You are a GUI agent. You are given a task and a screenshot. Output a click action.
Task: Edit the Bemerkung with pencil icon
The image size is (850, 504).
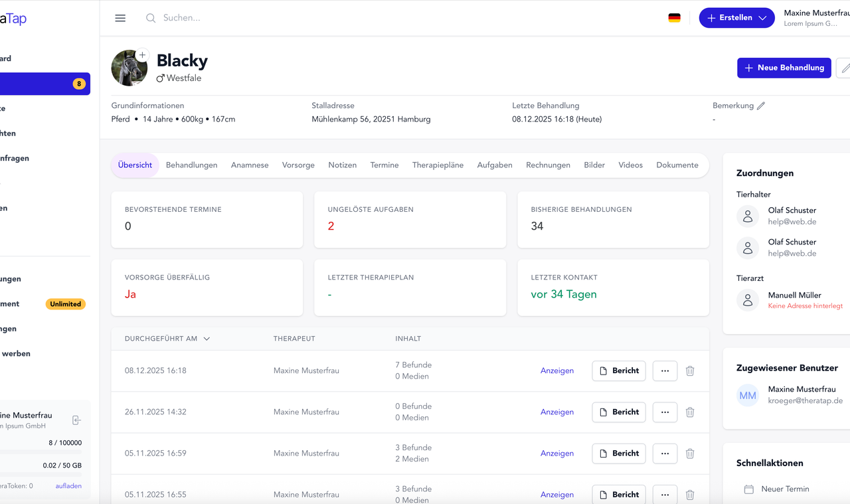[x=761, y=106]
